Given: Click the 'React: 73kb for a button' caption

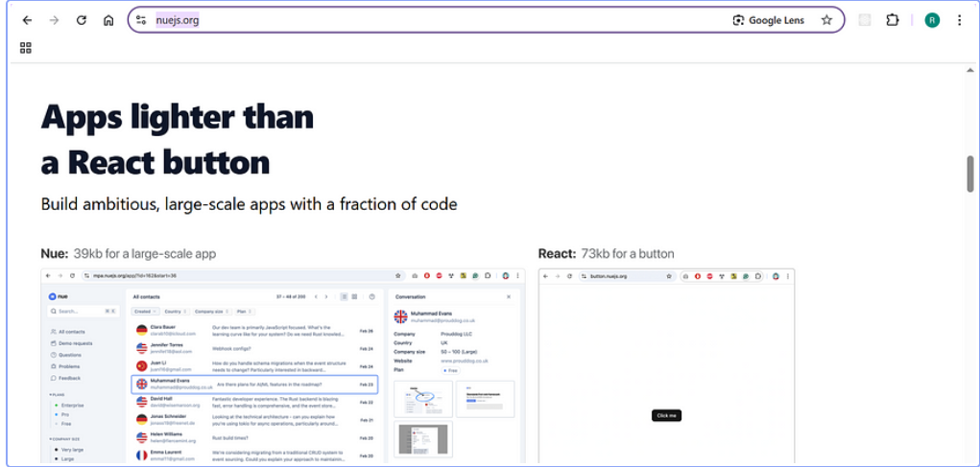Looking at the screenshot, I should 607,253.
